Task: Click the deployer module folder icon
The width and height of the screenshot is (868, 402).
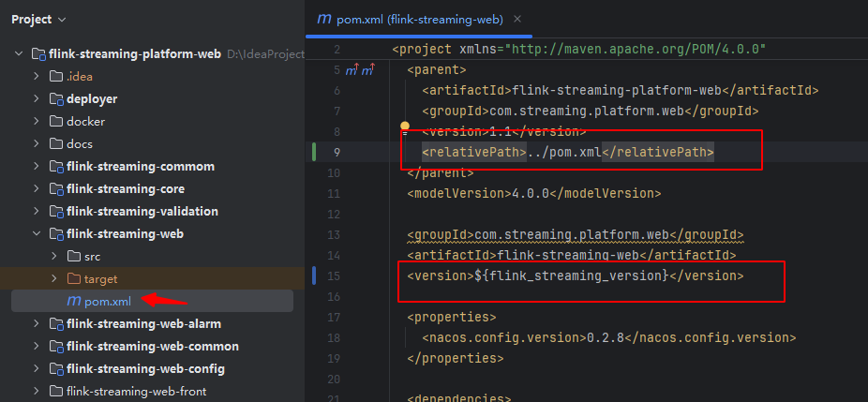Action: (x=56, y=99)
